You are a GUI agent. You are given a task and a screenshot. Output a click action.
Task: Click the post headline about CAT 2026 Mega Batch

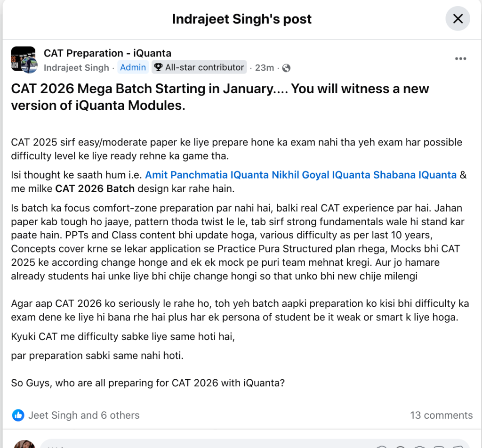click(x=220, y=97)
